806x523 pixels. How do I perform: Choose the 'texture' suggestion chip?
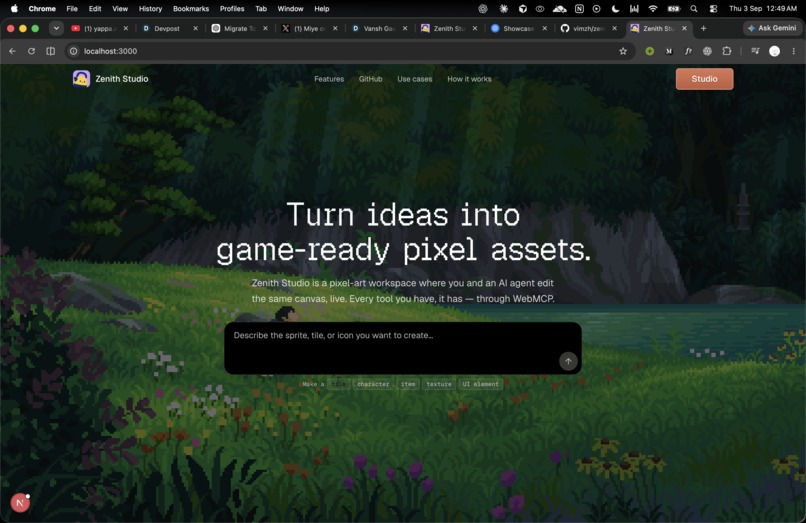438,384
